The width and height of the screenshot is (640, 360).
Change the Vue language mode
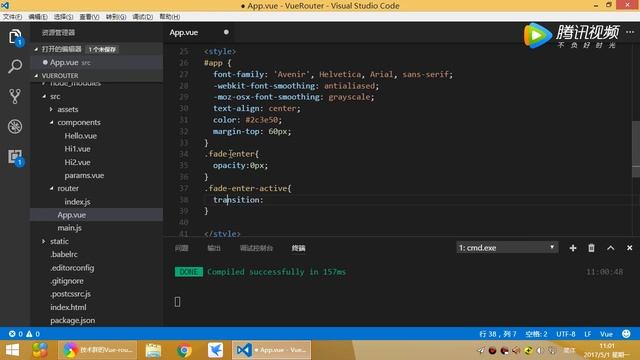(x=606, y=334)
